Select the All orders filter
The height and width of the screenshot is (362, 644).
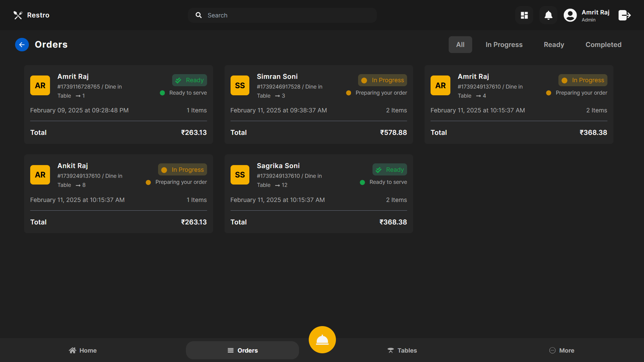(x=460, y=44)
